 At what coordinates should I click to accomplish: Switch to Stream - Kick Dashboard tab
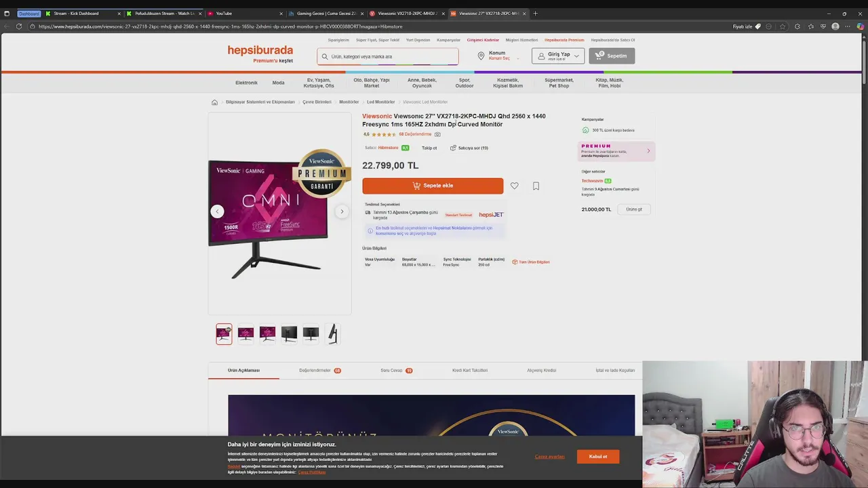click(x=83, y=14)
